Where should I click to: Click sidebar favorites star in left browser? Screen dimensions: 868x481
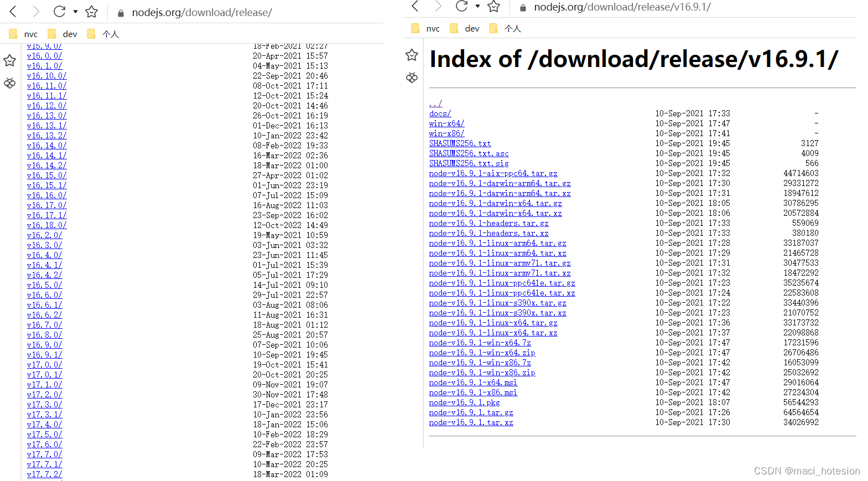[x=9, y=60]
